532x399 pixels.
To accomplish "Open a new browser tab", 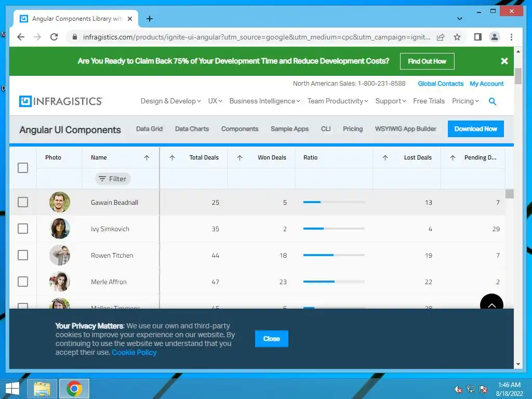I will [x=149, y=19].
